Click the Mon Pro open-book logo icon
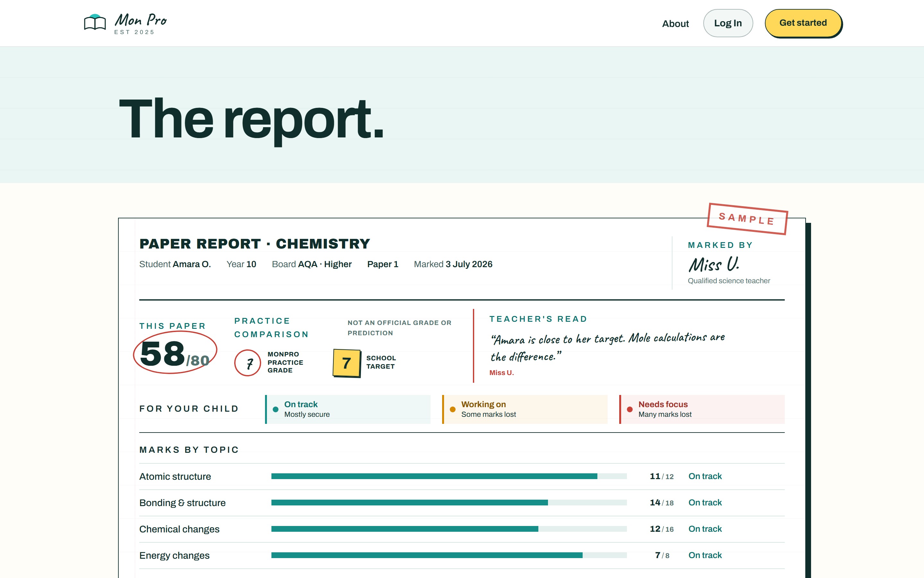924x578 pixels. pyautogui.click(x=95, y=22)
